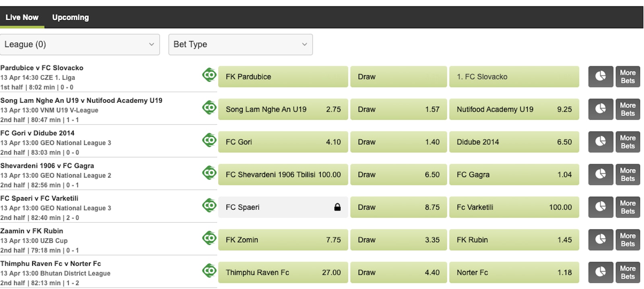Click green live icon for FC Spaeri match
This screenshot has height=289, width=644.
pyautogui.click(x=209, y=205)
